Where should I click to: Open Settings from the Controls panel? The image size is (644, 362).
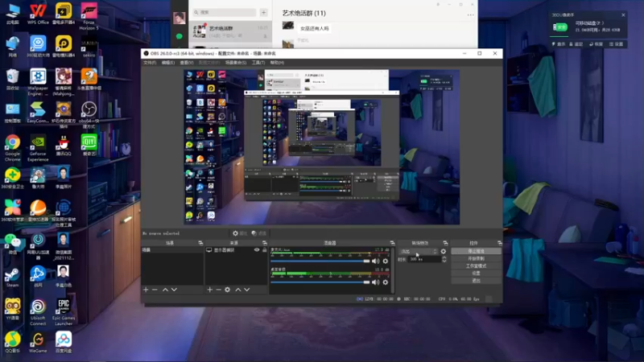click(x=476, y=274)
